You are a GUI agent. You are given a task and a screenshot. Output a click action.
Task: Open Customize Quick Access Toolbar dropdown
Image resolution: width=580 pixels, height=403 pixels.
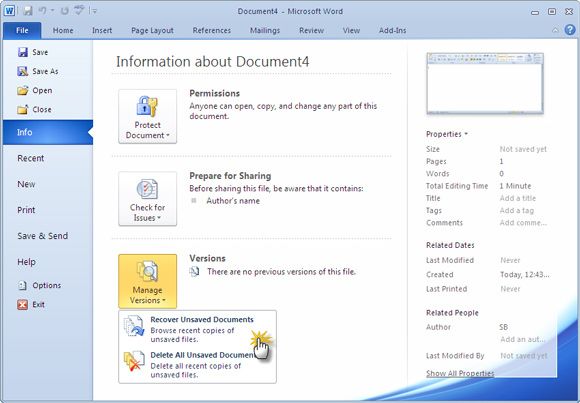click(x=94, y=11)
